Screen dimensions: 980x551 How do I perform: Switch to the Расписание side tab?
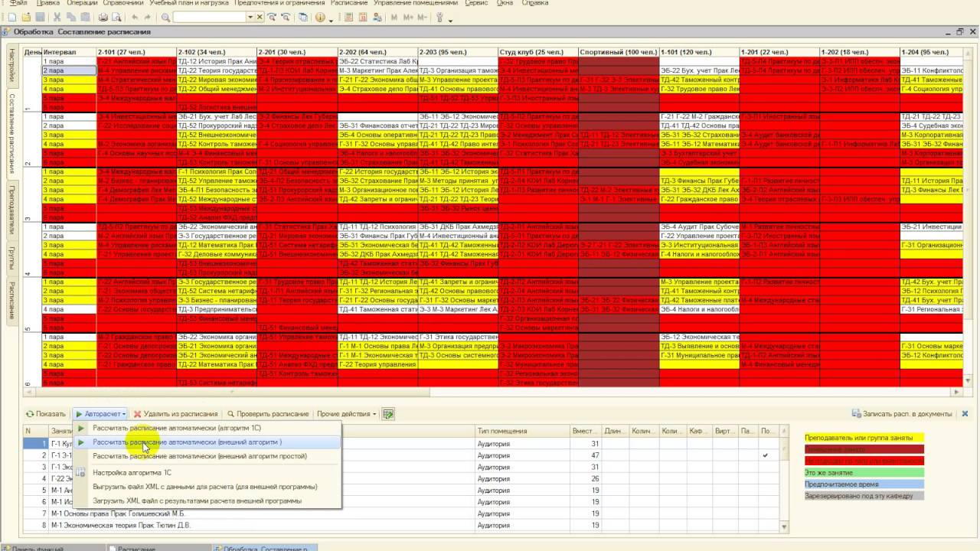[11, 300]
